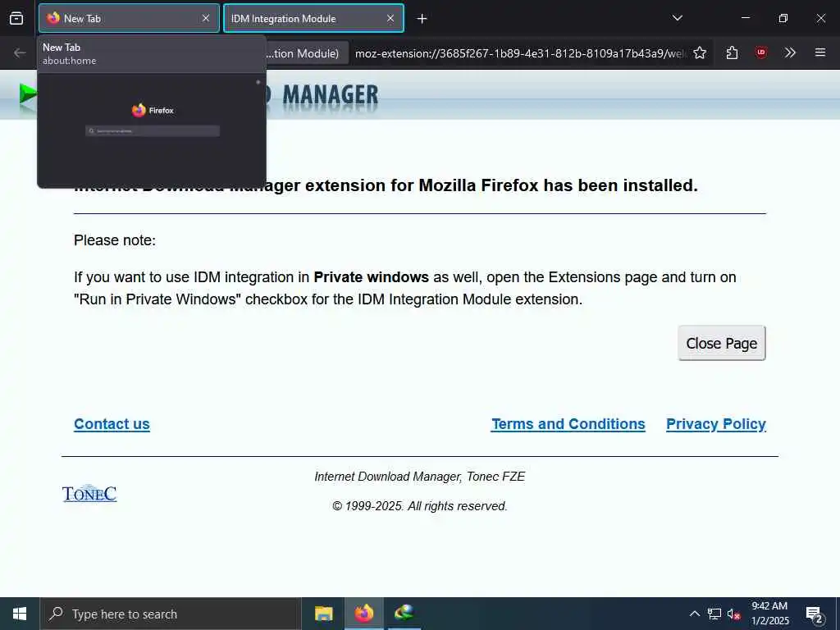Click the Firefox taskbar icon

[x=363, y=614]
